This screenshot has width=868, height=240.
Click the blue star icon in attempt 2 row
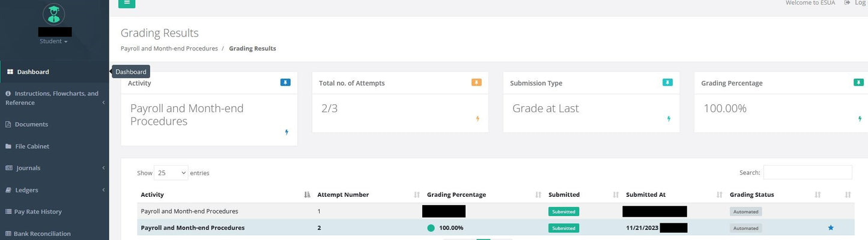point(831,228)
